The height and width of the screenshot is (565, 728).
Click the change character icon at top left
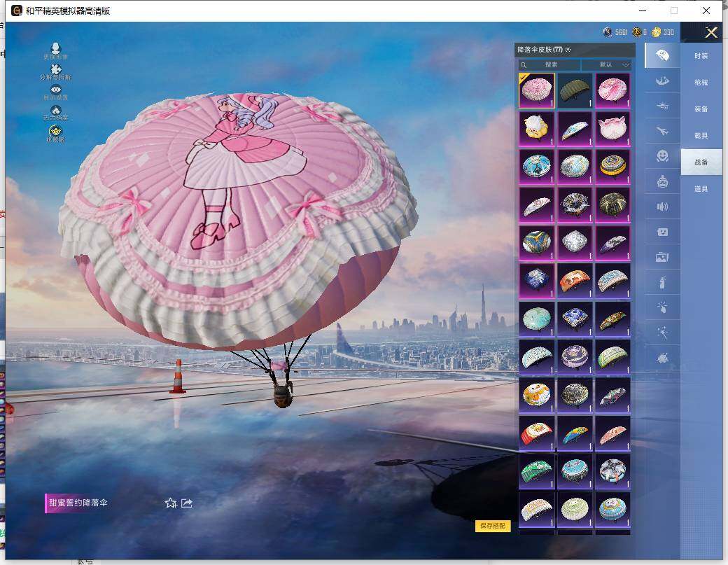56,50
